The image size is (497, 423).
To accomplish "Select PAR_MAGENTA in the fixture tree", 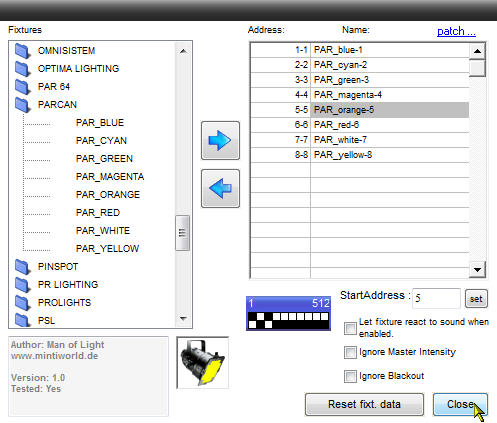I will (x=110, y=177).
